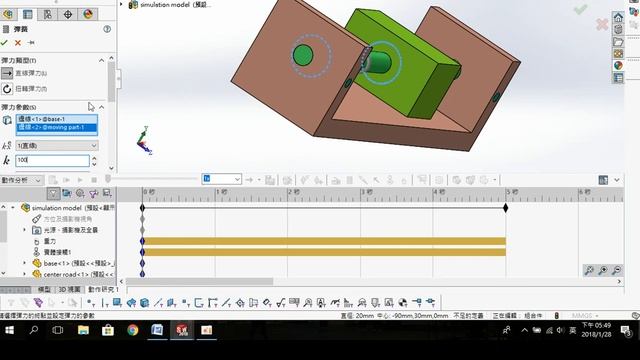
Task: Select the torsional spring type button
Action: [x=7, y=89]
